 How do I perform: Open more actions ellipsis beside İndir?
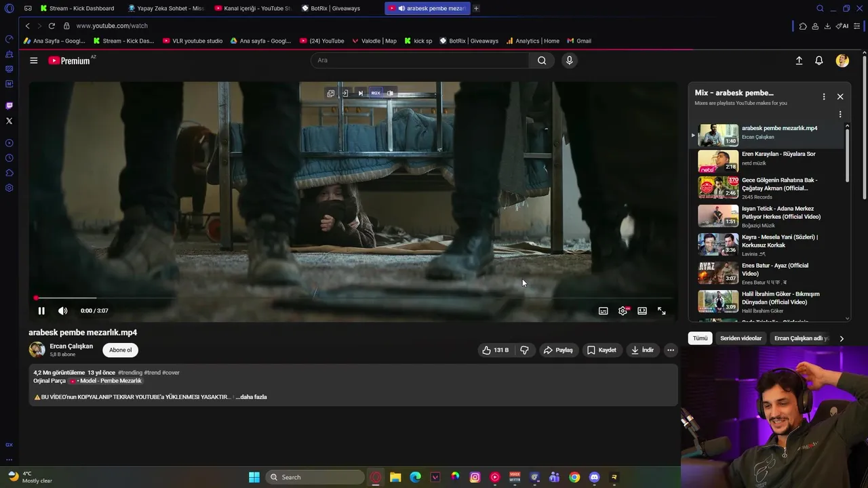[x=670, y=350]
